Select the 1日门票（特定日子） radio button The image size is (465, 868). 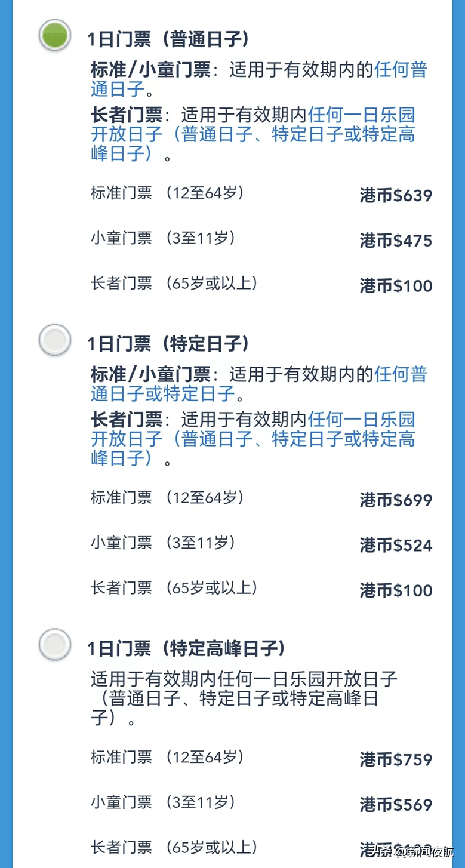pyautogui.click(x=55, y=340)
